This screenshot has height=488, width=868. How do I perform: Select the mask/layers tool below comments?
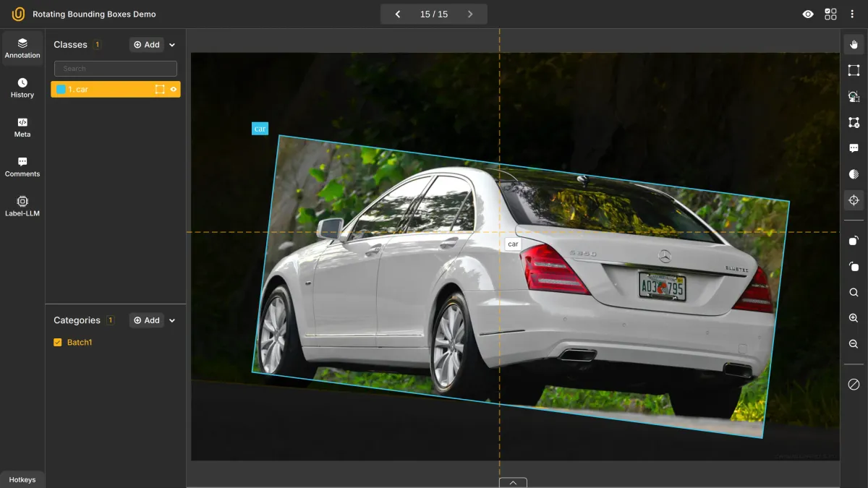point(854,174)
